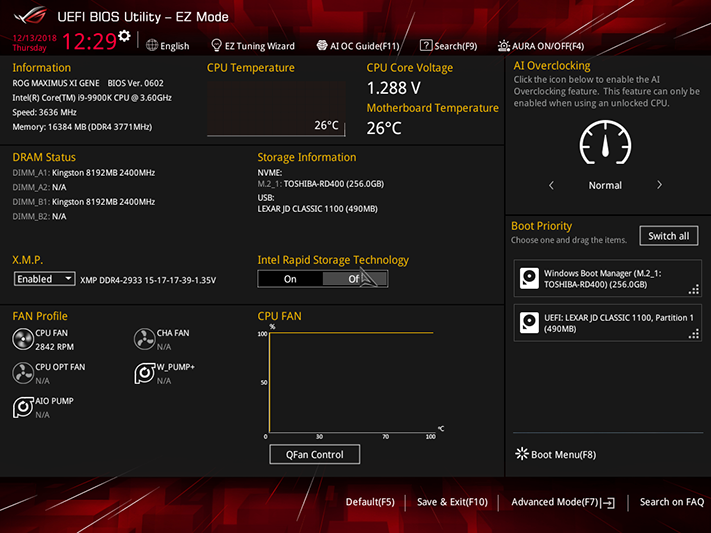The height and width of the screenshot is (533, 711).
Task: Click LEXAR JD CLASSIC 1100 USB storage entry
Action: coord(317,209)
